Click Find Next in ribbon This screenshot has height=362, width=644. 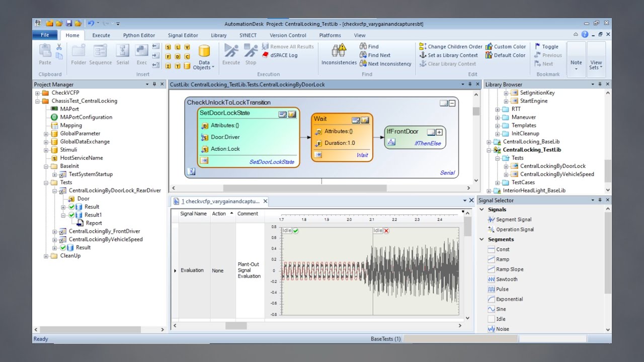pyautogui.click(x=375, y=55)
